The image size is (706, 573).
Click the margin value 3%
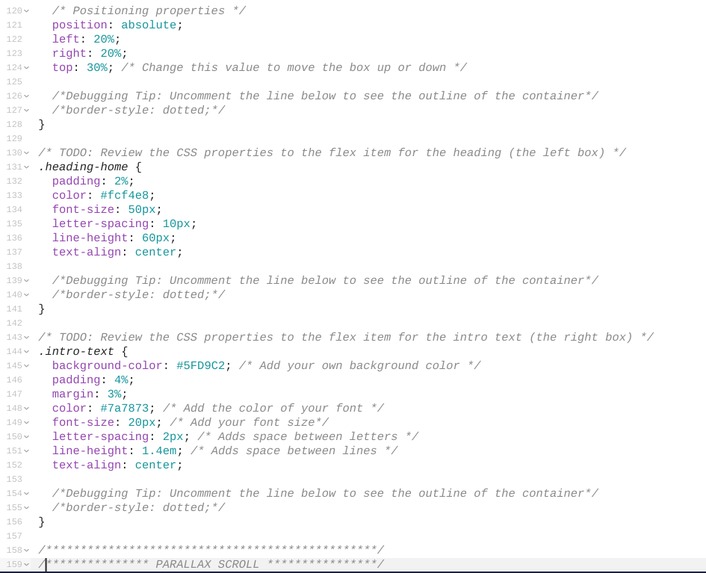tap(114, 394)
